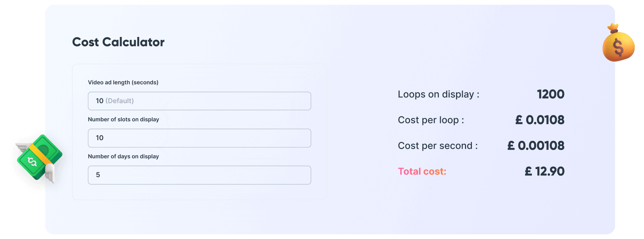Viewport: 644px width, 239px height.
Task: Click the 'Cost per loop' label
Action: tap(431, 120)
